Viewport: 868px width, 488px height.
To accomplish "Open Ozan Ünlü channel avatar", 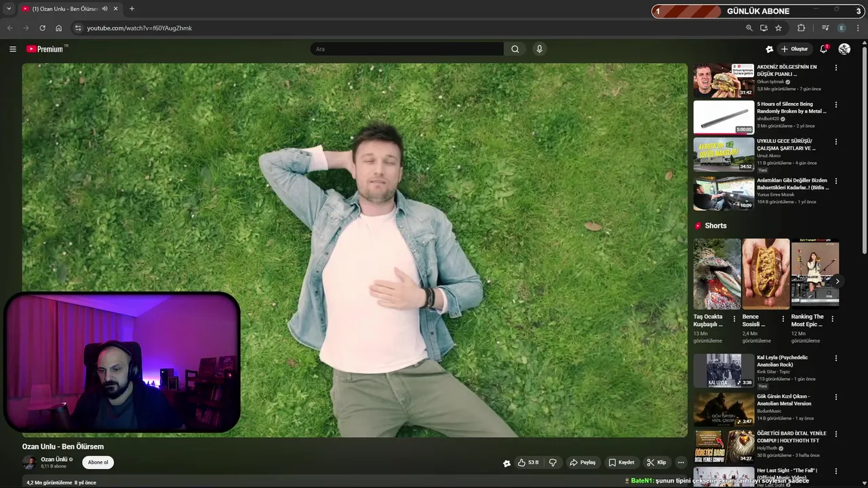I will click(29, 462).
